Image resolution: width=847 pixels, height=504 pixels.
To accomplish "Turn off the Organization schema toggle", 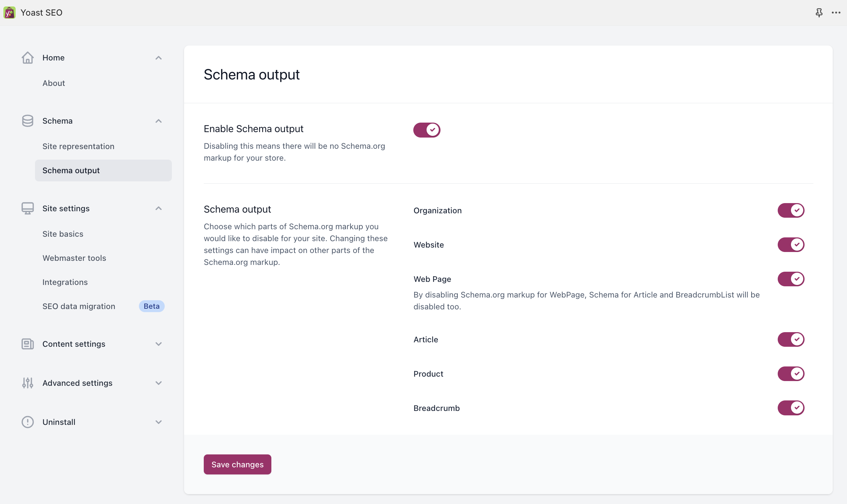I will 791,211.
